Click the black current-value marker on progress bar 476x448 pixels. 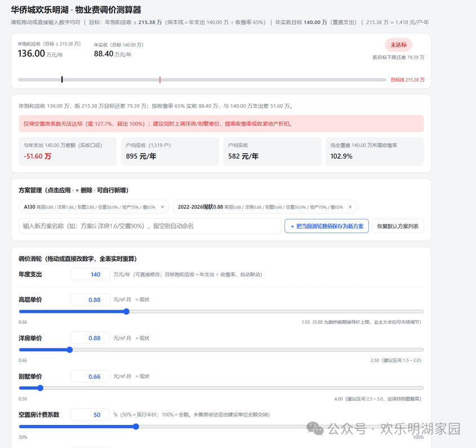[x=62, y=79]
